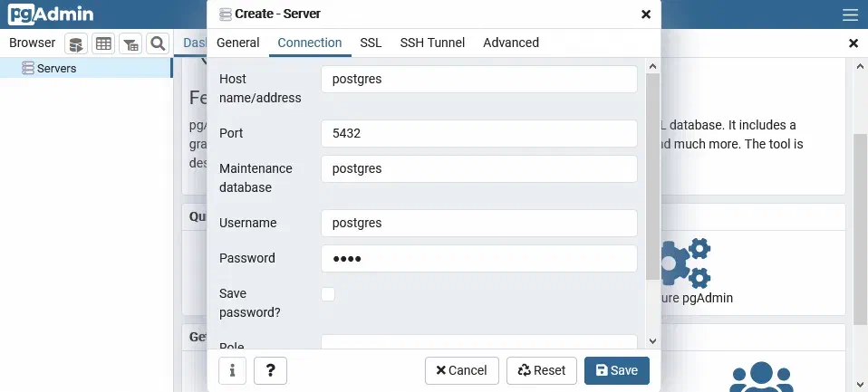
Task: Save the new server
Action: click(x=617, y=370)
